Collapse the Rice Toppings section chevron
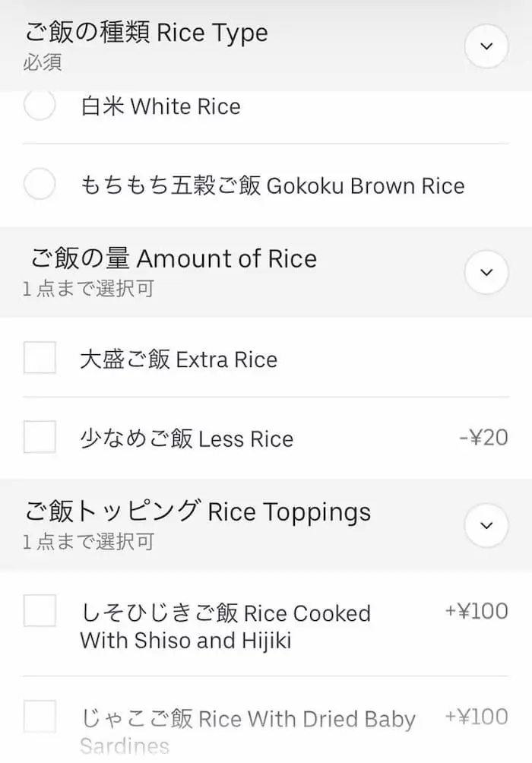The height and width of the screenshot is (763, 532). 486,525
